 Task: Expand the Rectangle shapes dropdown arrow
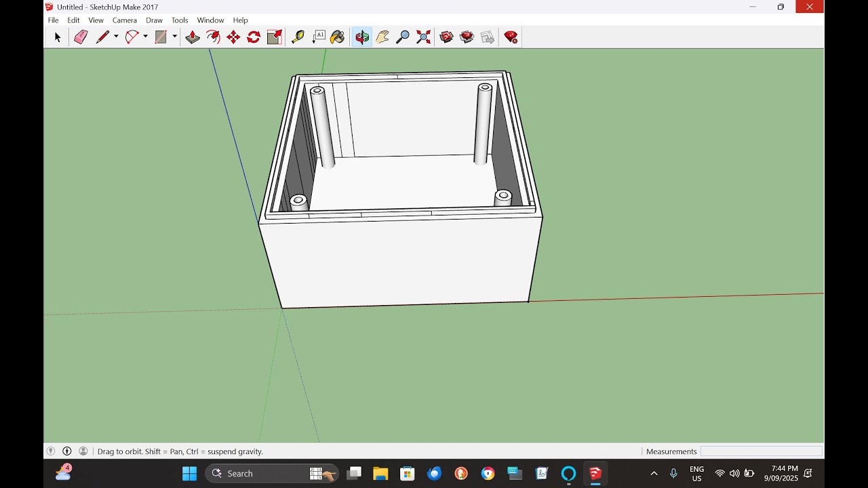point(174,37)
